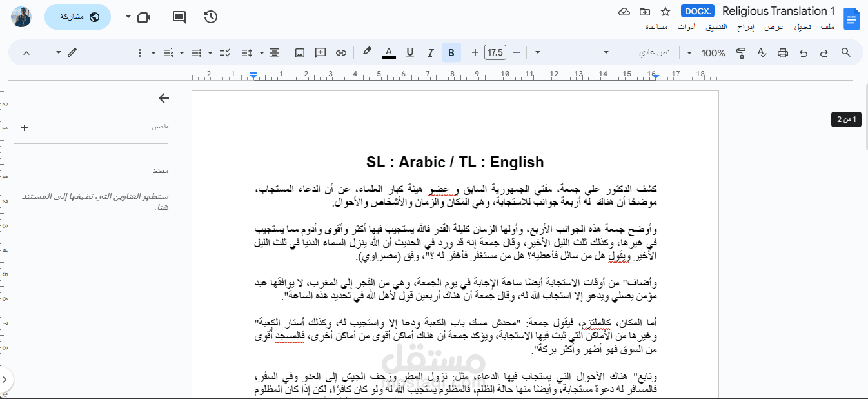This screenshot has width=868, height=399.
Task: Click the heading SL : Arabic / TL : English
Action: 455,162
